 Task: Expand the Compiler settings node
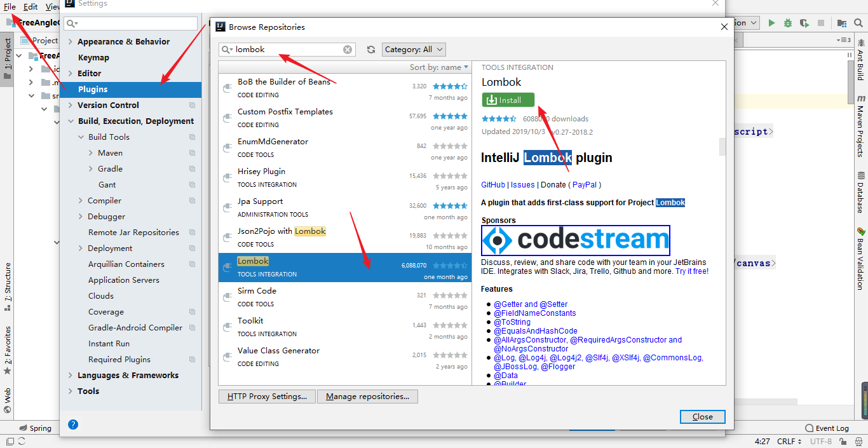[81, 201]
